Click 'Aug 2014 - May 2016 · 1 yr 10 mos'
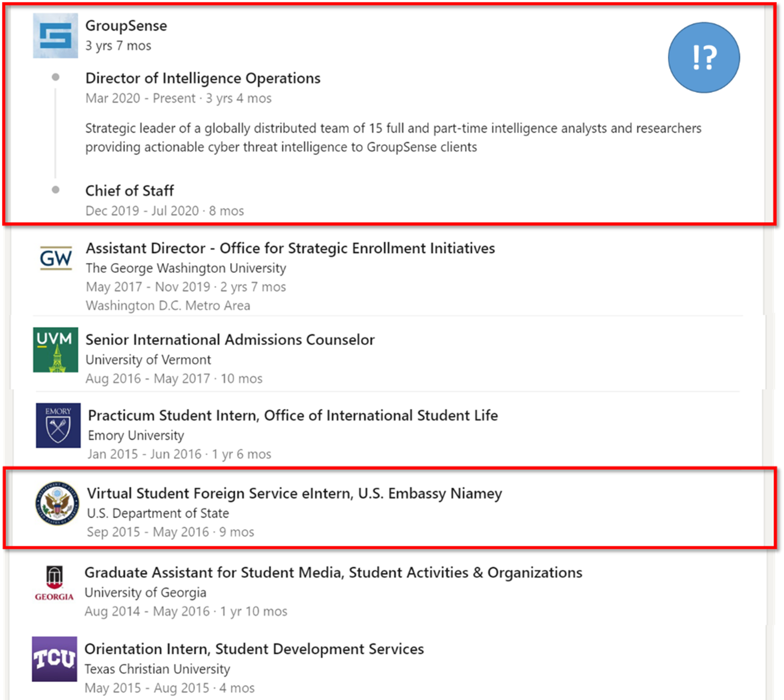This screenshot has height=700, width=784. [x=186, y=611]
